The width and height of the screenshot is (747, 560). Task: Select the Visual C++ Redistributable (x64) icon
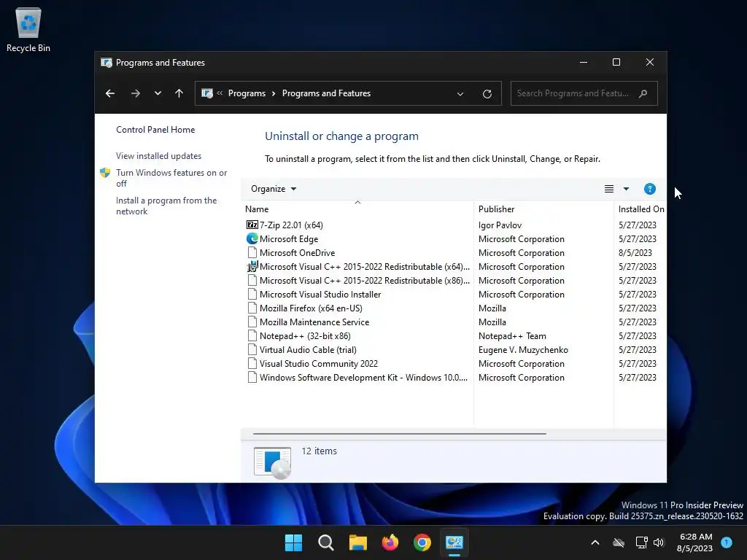tap(252, 267)
